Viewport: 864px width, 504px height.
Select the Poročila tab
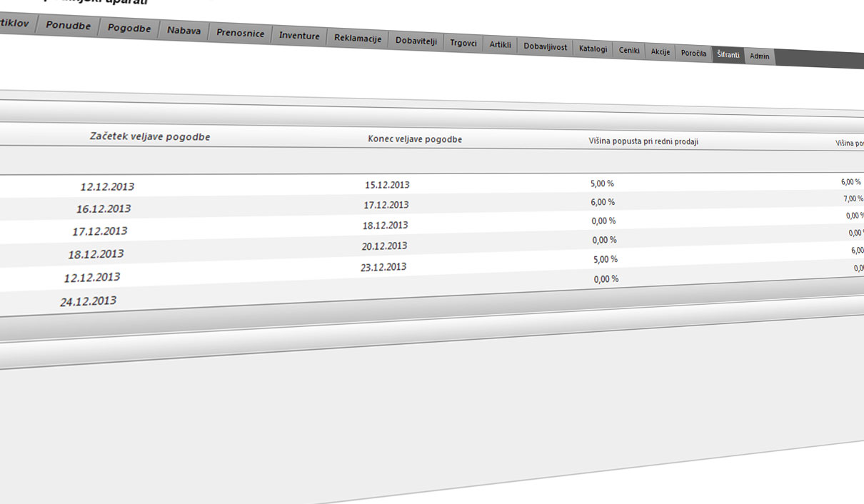click(x=693, y=54)
